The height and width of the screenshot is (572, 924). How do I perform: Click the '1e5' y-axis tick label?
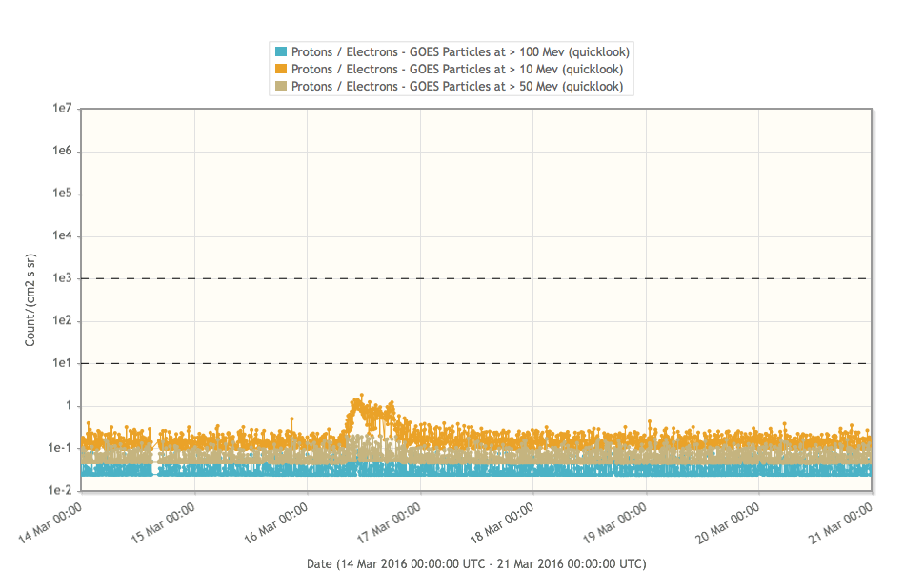point(62,194)
